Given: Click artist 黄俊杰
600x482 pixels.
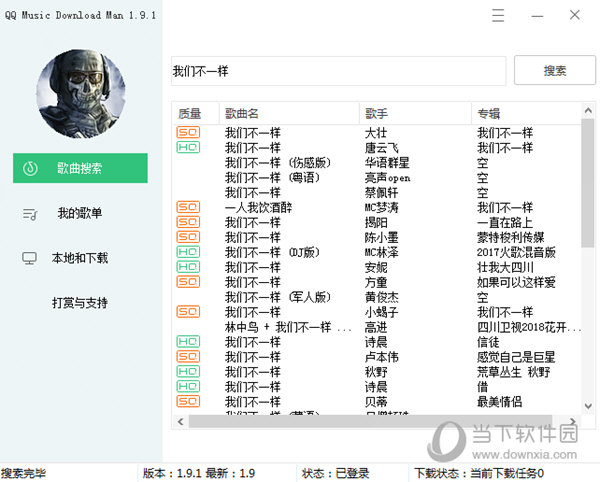Looking at the screenshot, I should coord(382,297).
